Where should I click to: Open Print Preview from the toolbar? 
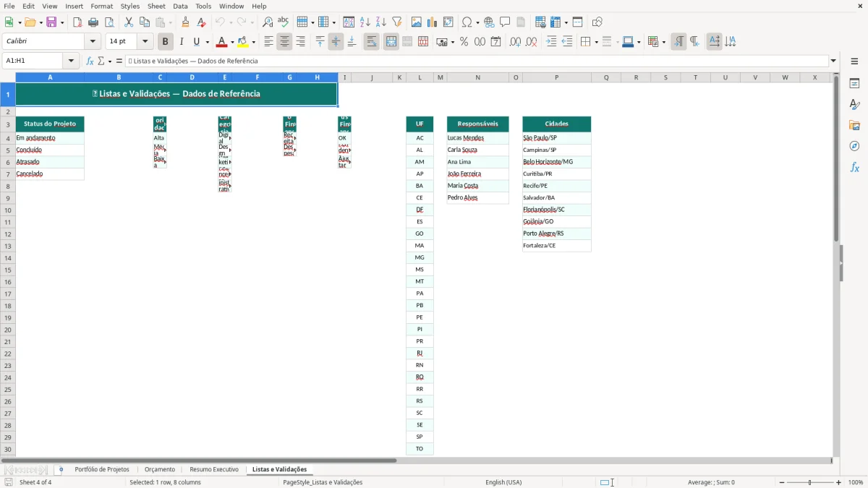coord(109,22)
